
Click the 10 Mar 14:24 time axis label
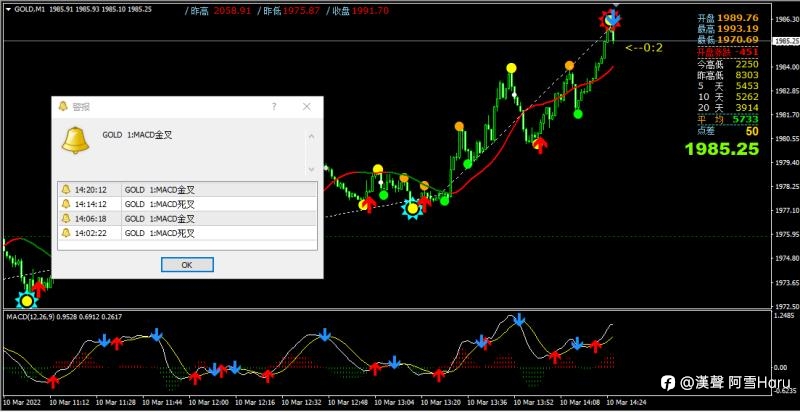(x=626, y=402)
